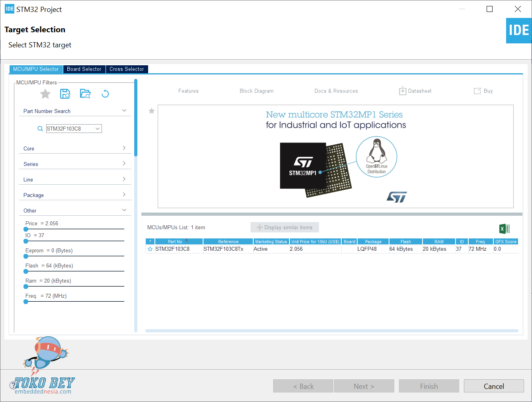Click the Buy icon
Screen dimensions: 532x402
477,91
